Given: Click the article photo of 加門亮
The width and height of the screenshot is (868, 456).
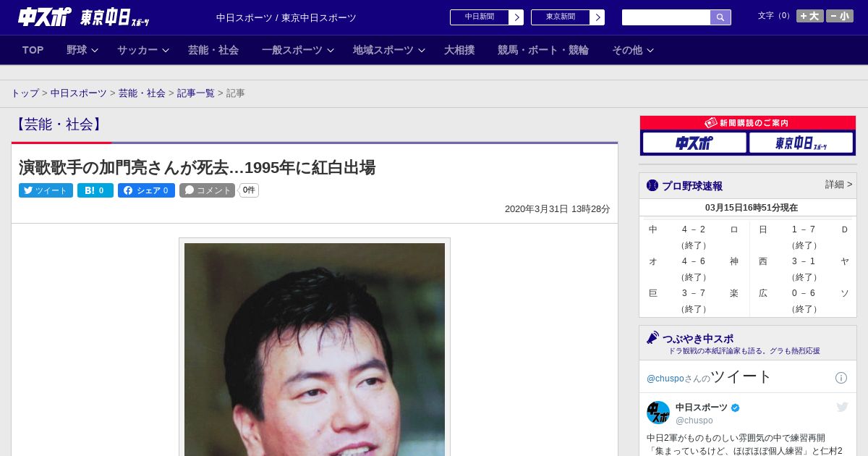Looking at the screenshot, I should point(315,349).
